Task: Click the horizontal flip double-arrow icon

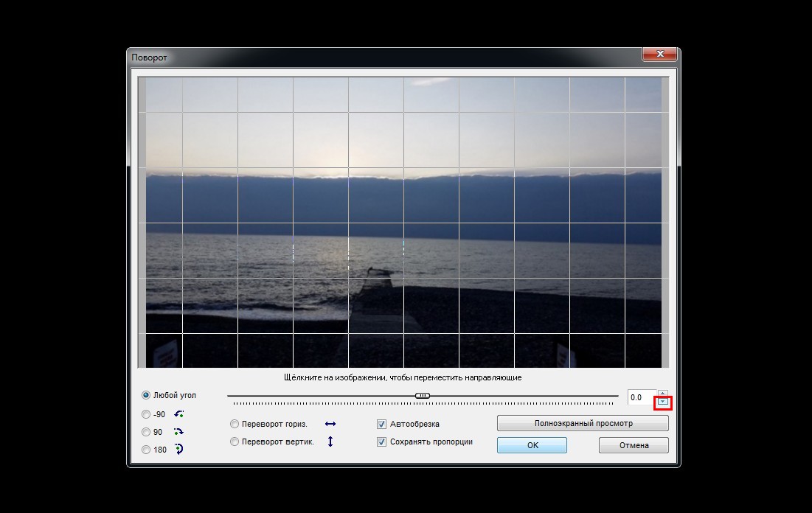Action: tap(330, 425)
